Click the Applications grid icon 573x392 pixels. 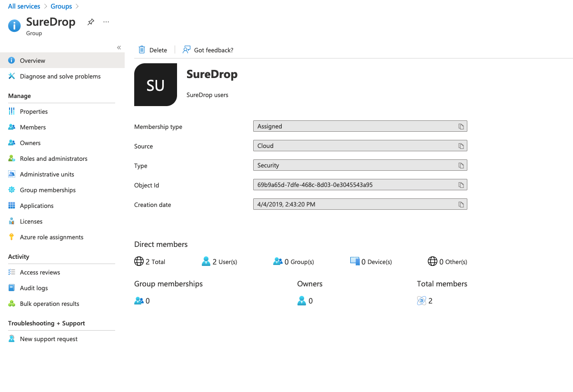point(12,206)
